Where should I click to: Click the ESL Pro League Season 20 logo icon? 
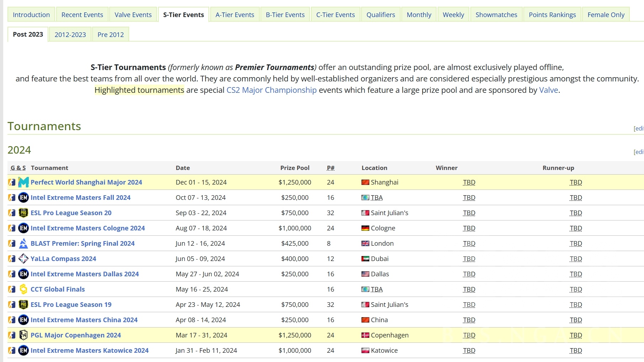pos(23,213)
